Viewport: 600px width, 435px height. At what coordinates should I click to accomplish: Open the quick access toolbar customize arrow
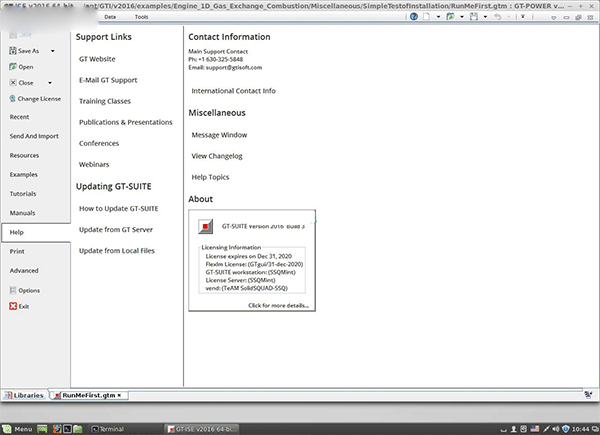523,16
